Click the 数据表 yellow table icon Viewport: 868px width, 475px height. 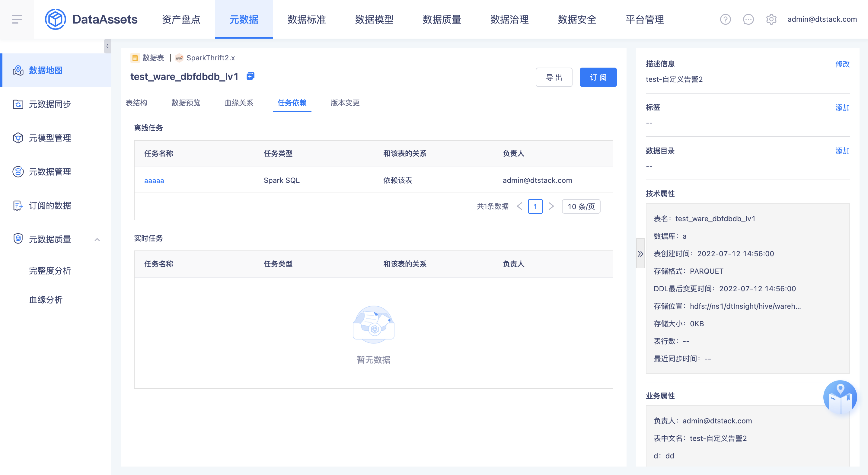click(135, 58)
